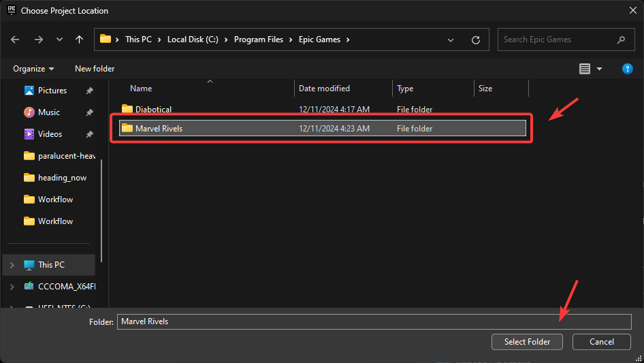Click New folder in the toolbar
Viewport: 644px width, 363px height.
coord(95,69)
